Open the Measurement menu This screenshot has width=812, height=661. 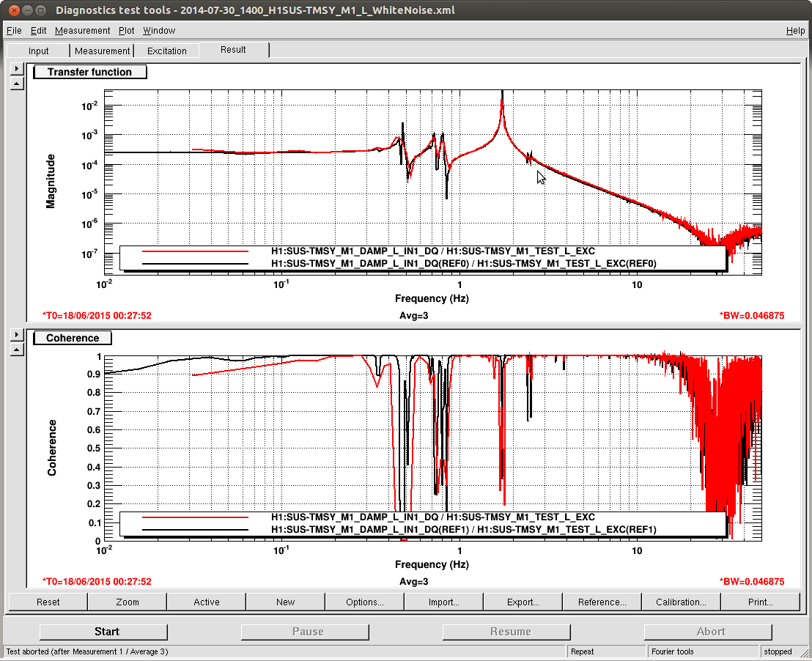[82, 31]
